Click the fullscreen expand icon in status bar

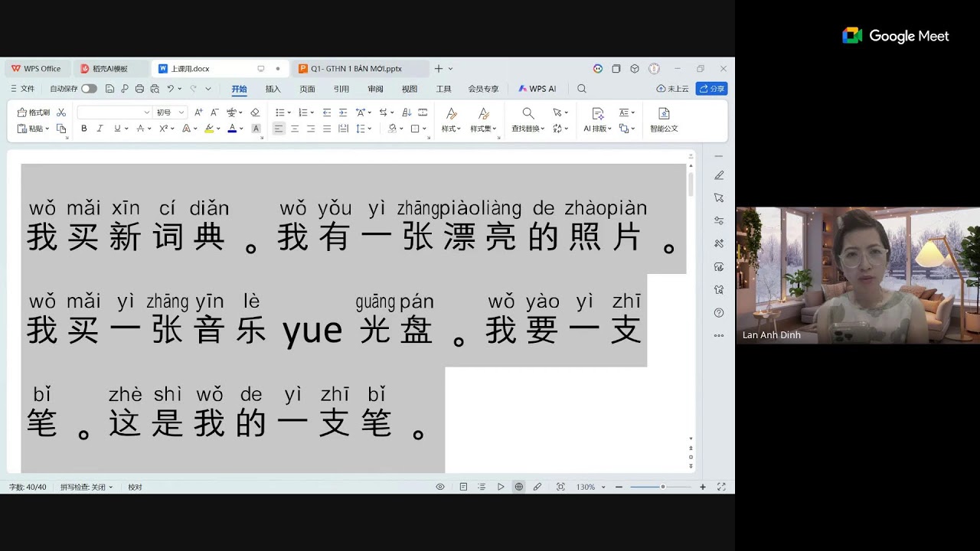[x=721, y=487]
